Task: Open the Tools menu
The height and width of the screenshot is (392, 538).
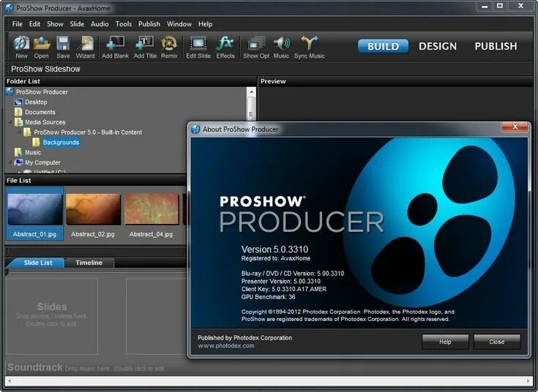Action: (x=124, y=24)
